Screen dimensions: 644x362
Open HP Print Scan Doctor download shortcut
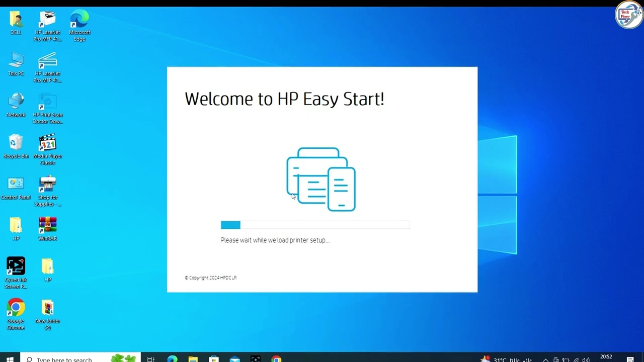pos(48,109)
